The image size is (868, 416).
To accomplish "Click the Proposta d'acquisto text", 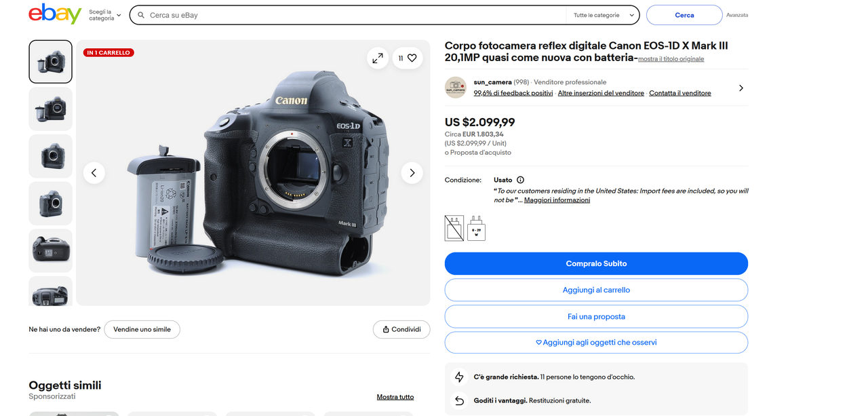I will pyautogui.click(x=481, y=153).
